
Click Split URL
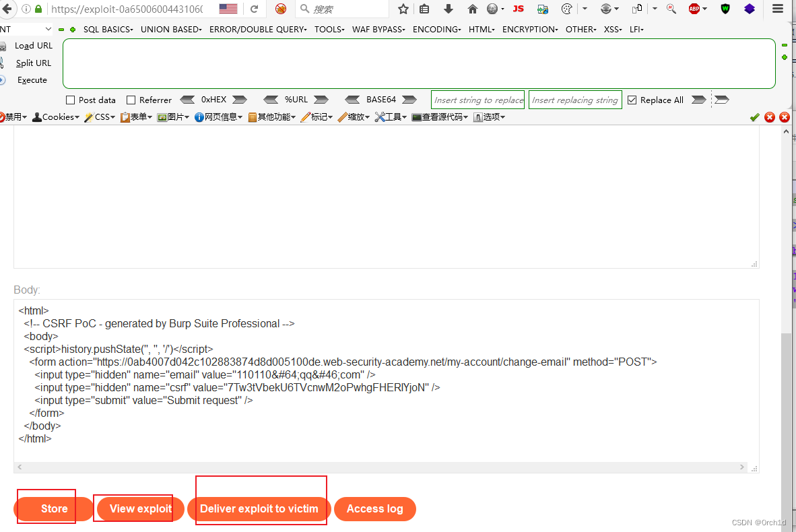(x=34, y=63)
